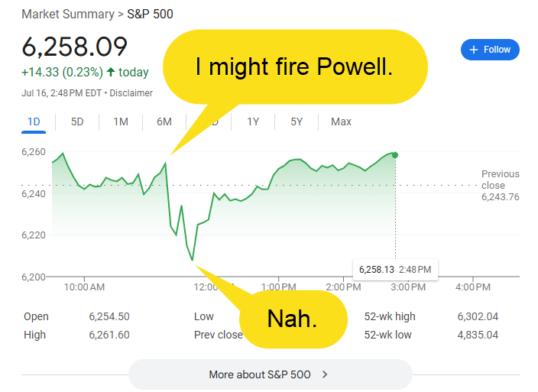Click the plus icon in Follow button
Image resolution: width=538 pixels, height=392 pixels.
[474, 50]
